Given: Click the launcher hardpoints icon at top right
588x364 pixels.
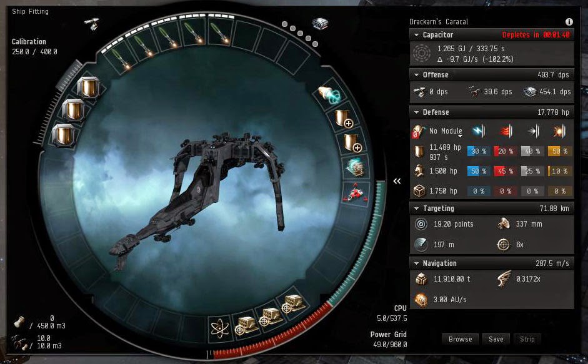Looking at the screenshot, I should click(x=320, y=24).
